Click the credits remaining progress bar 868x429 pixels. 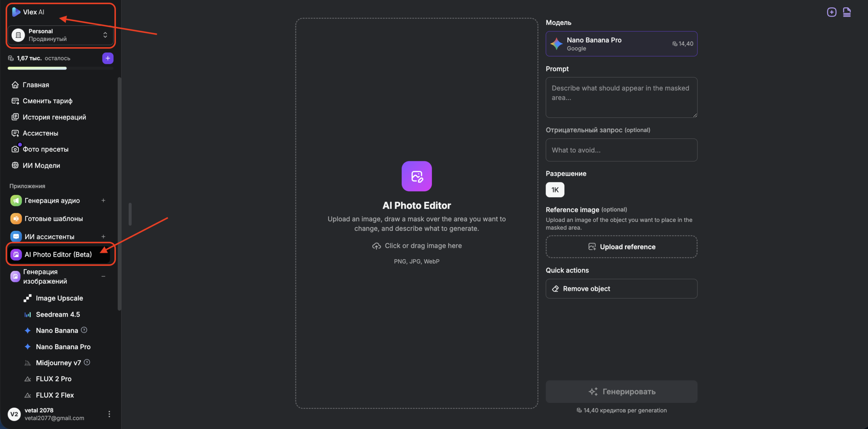[x=60, y=68]
